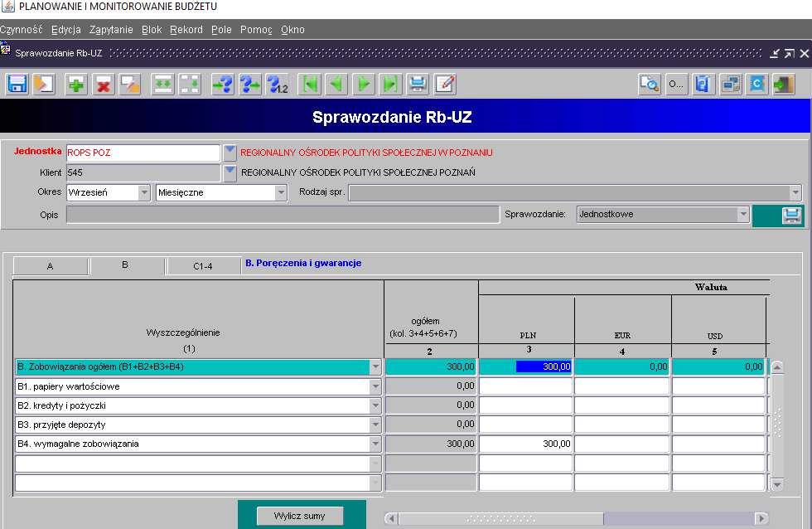Screen dimensions: 812x529
Task: Click table vertical scrollbar down arrow
Action: tap(777, 485)
